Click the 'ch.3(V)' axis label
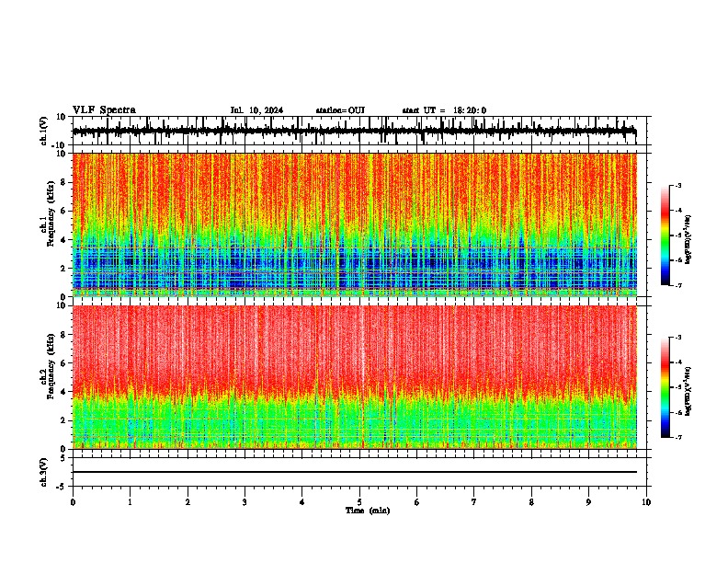The height and width of the screenshot is (563, 728). (x=44, y=473)
